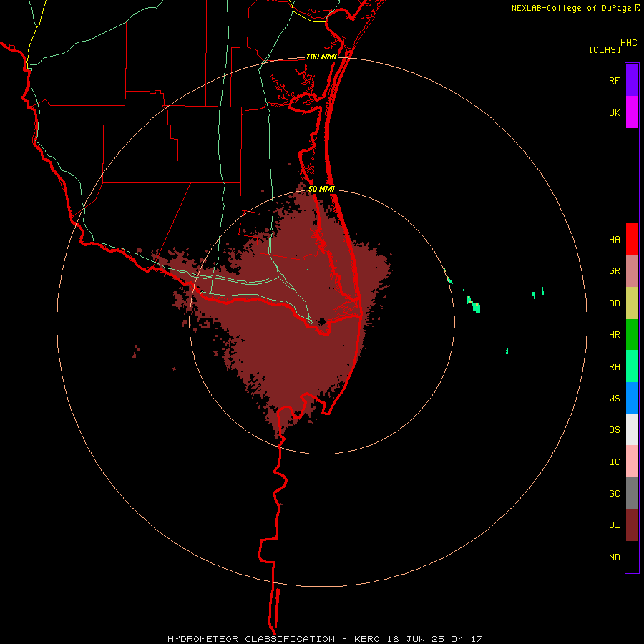
Task: Click the black radar site dot
Action: [x=322, y=321]
